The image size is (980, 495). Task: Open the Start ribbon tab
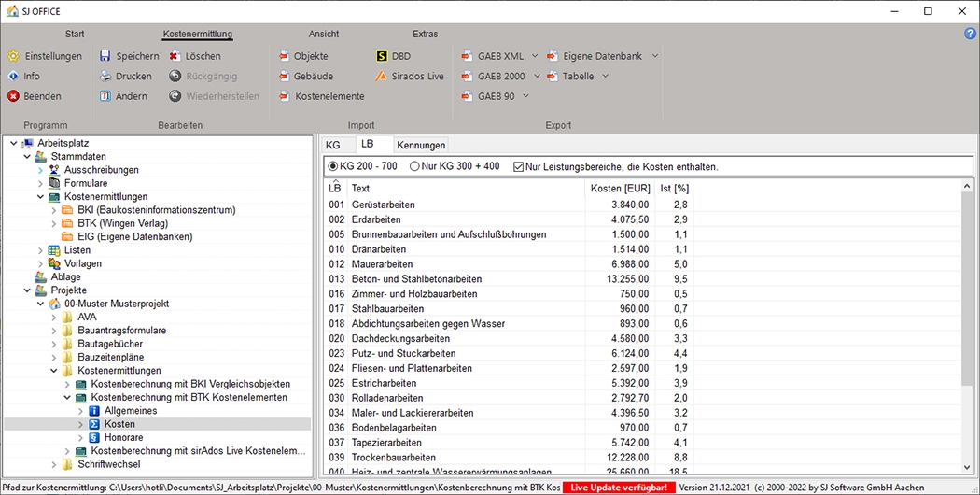coord(75,34)
